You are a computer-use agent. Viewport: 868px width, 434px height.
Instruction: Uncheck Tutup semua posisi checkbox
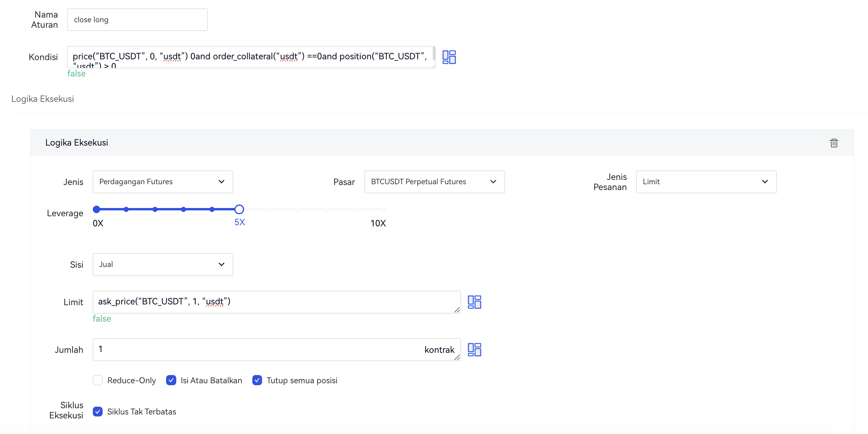[257, 380]
